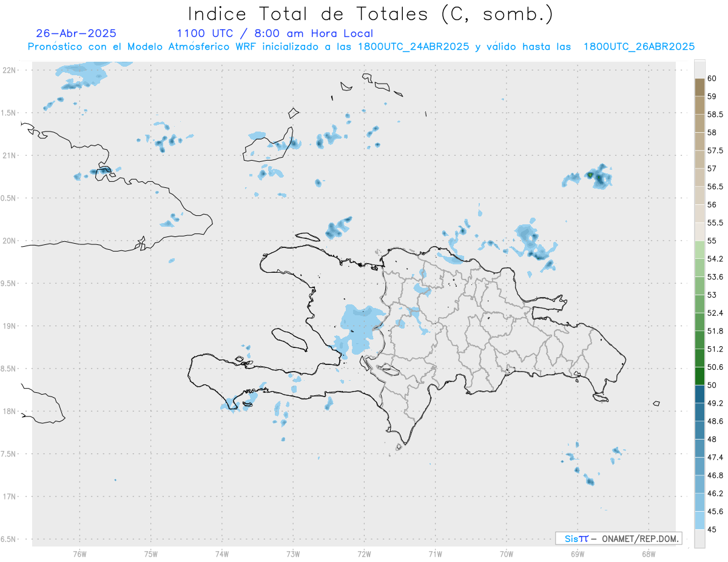Click the colorbar value '59'
Viewport: 728px width, 562px height.
point(712,96)
